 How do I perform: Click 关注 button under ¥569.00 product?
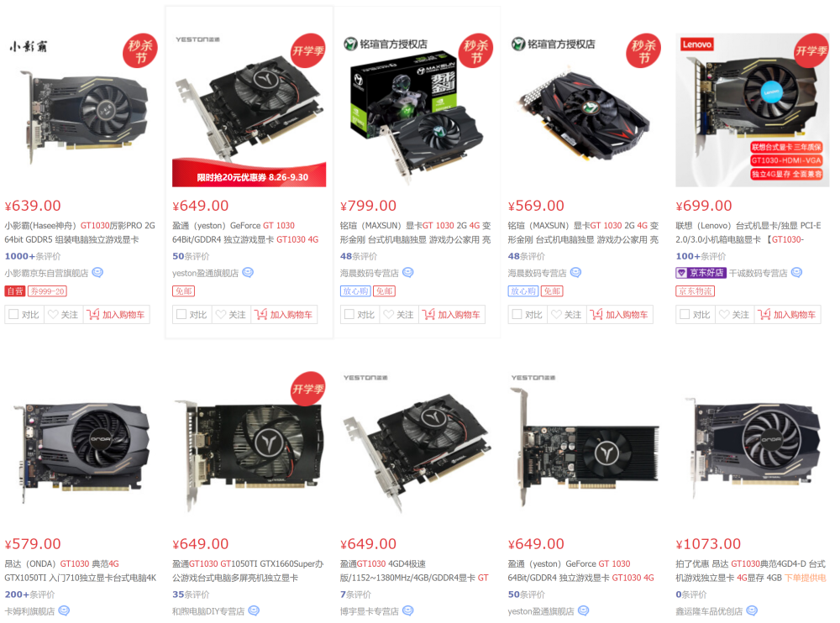[x=567, y=315]
